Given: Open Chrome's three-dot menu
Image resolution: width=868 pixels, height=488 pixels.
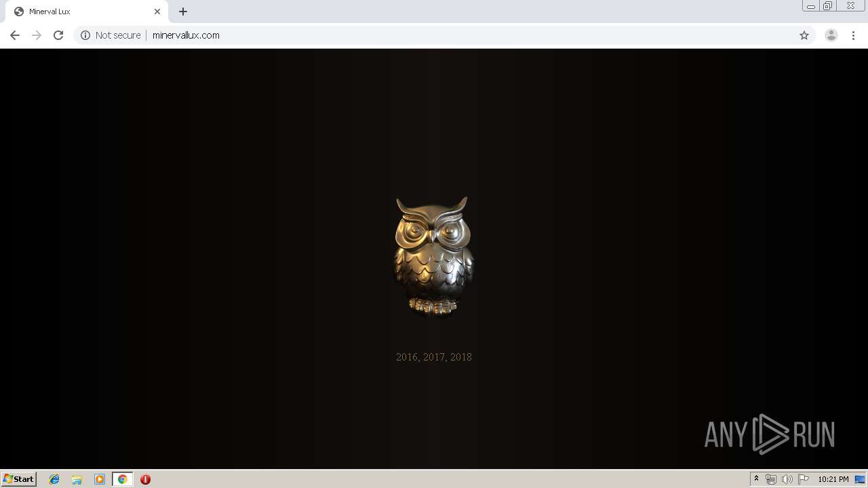Looking at the screenshot, I should click(x=853, y=35).
